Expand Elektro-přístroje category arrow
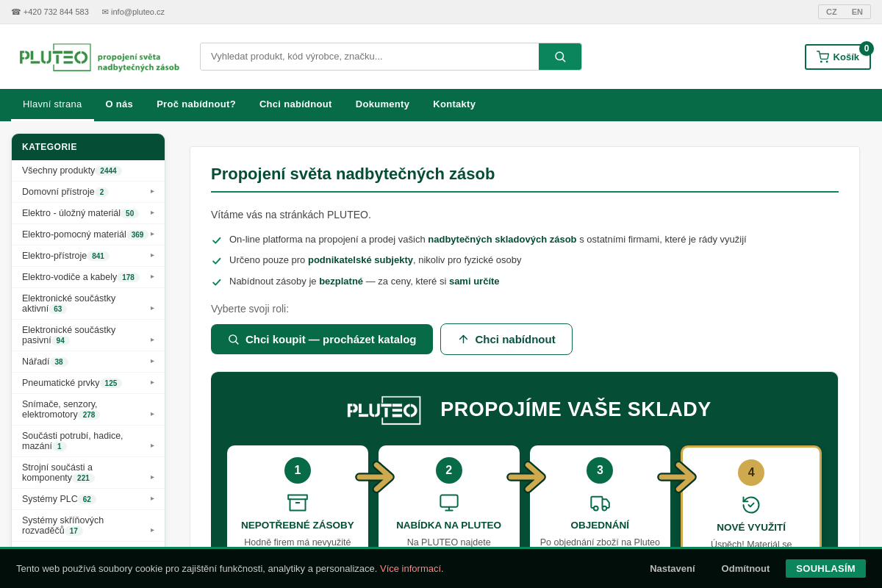882x588 pixels. [153, 255]
